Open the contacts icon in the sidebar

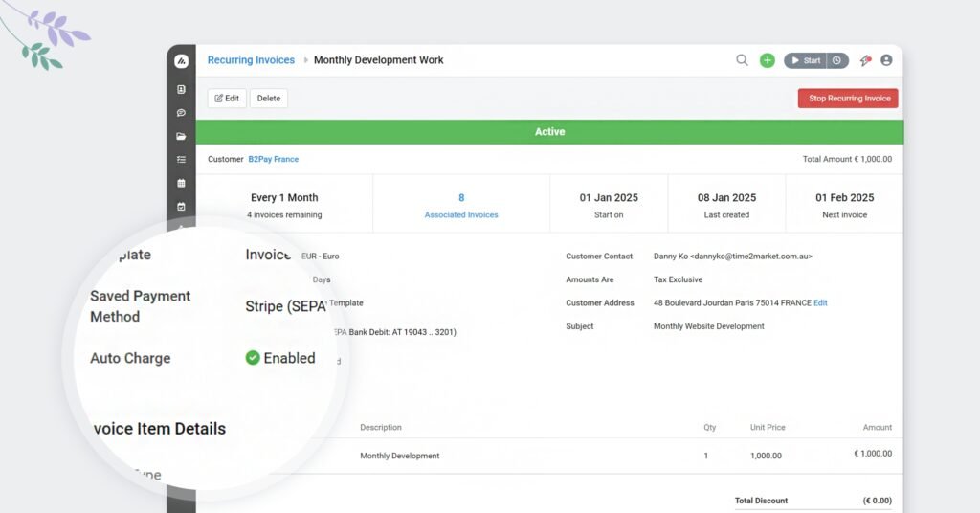click(x=181, y=89)
